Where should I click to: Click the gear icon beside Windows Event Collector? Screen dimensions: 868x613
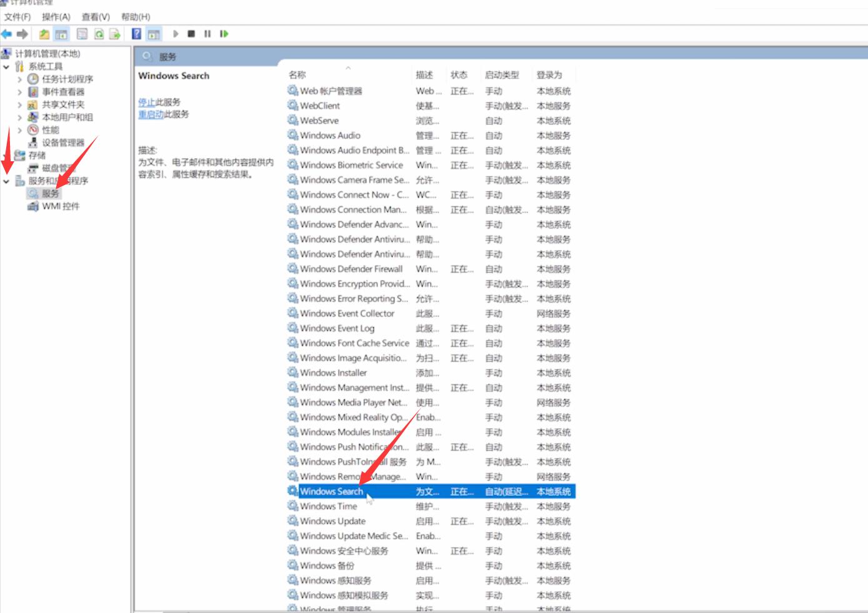tap(292, 313)
